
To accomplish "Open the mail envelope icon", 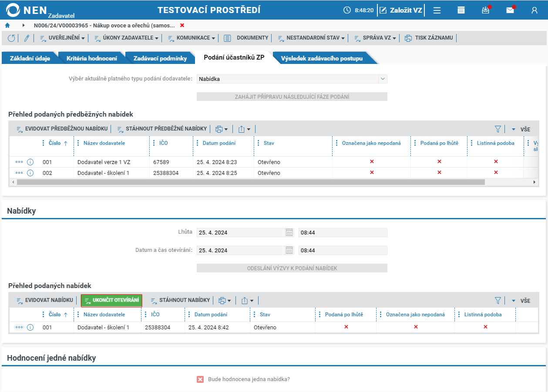I will click(510, 10).
